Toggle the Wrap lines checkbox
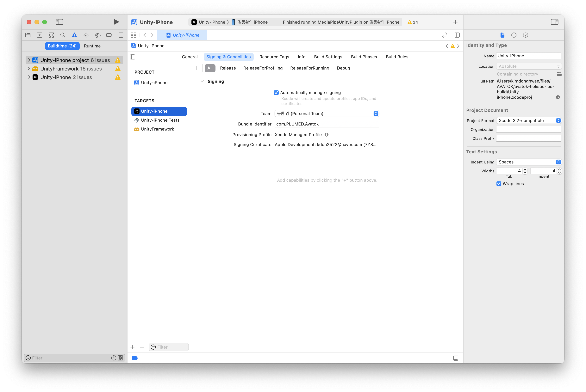586x392 pixels. [x=499, y=183]
